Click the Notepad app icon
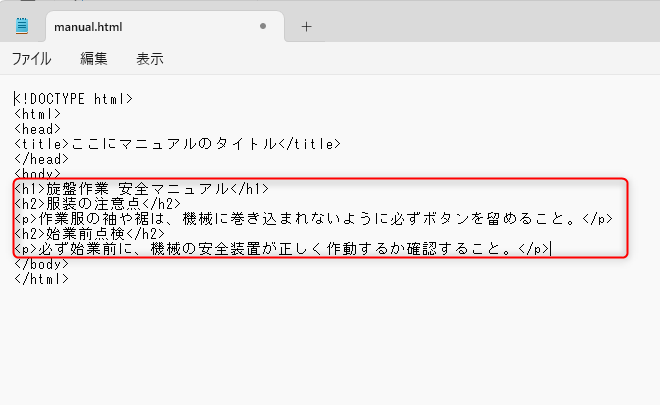The width and height of the screenshot is (660, 405). coord(22,26)
